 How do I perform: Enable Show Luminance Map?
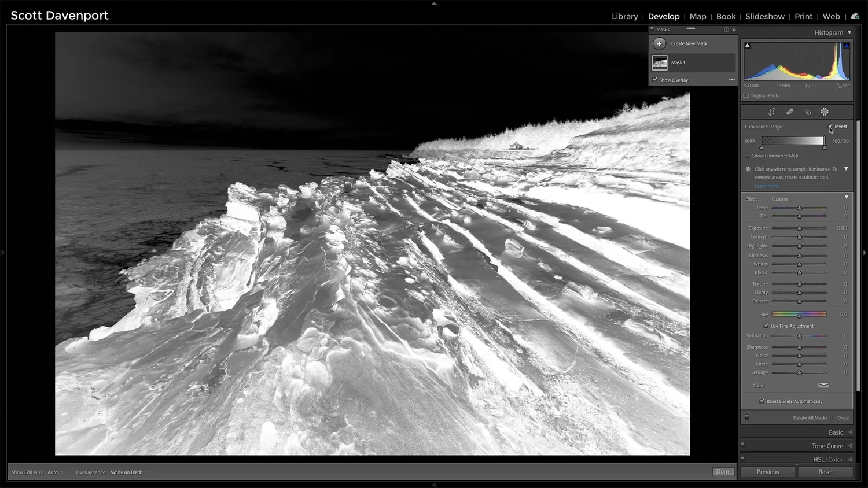[x=747, y=156]
